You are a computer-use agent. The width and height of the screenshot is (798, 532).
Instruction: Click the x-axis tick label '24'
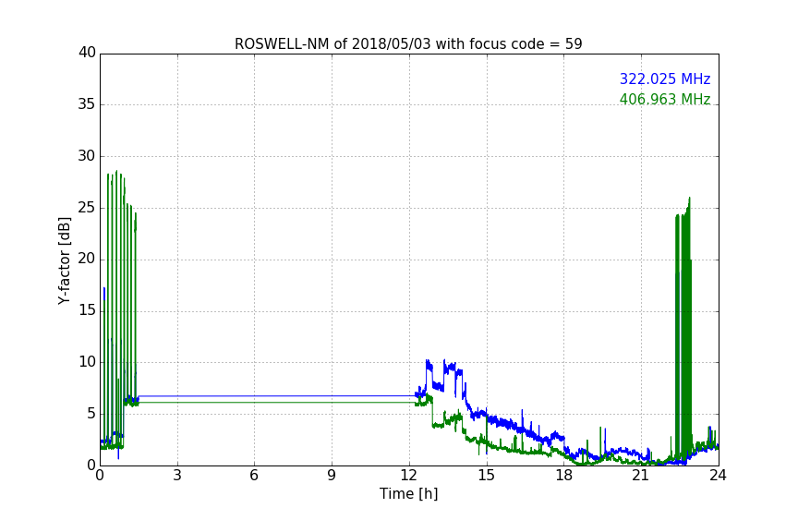point(718,476)
